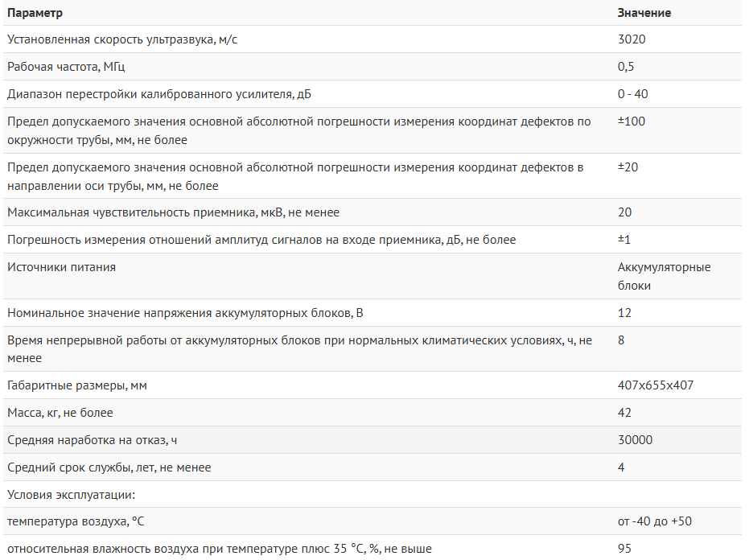The image size is (749, 560).
Task: Click the "Условия эксплуатации:" row
Action: (x=71, y=494)
